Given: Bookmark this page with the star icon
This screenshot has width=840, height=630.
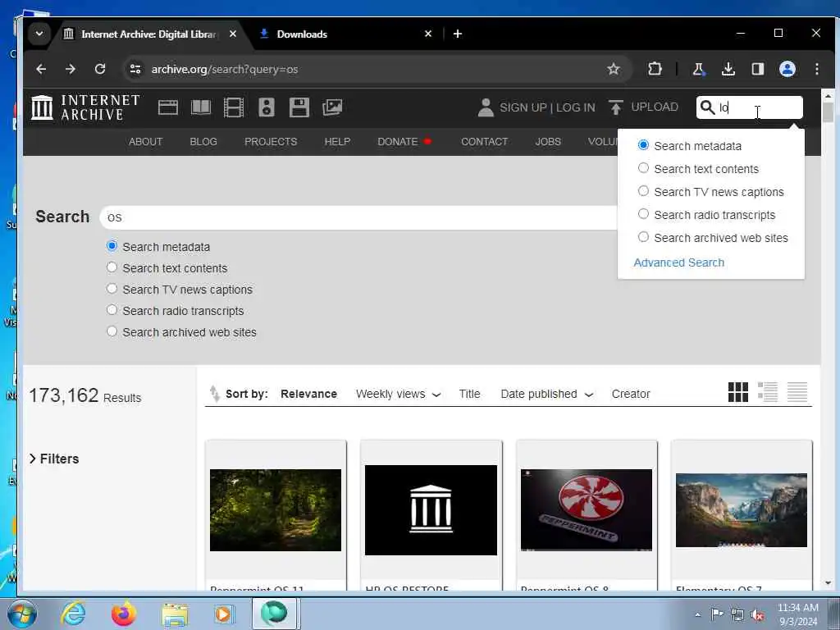Looking at the screenshot, I should pos(614,69).
